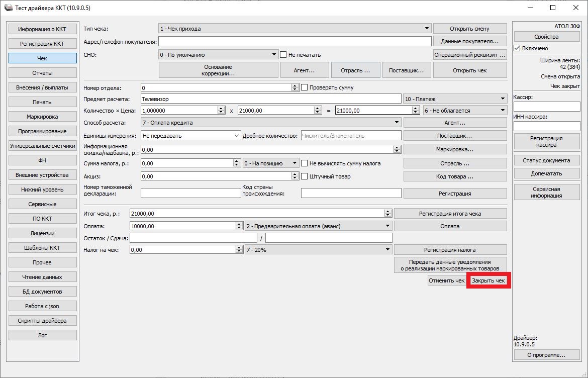Expand the 'Тип чека' dropdown
The height and width of the screenshot is (378, 588).
[x=427, y=29]
